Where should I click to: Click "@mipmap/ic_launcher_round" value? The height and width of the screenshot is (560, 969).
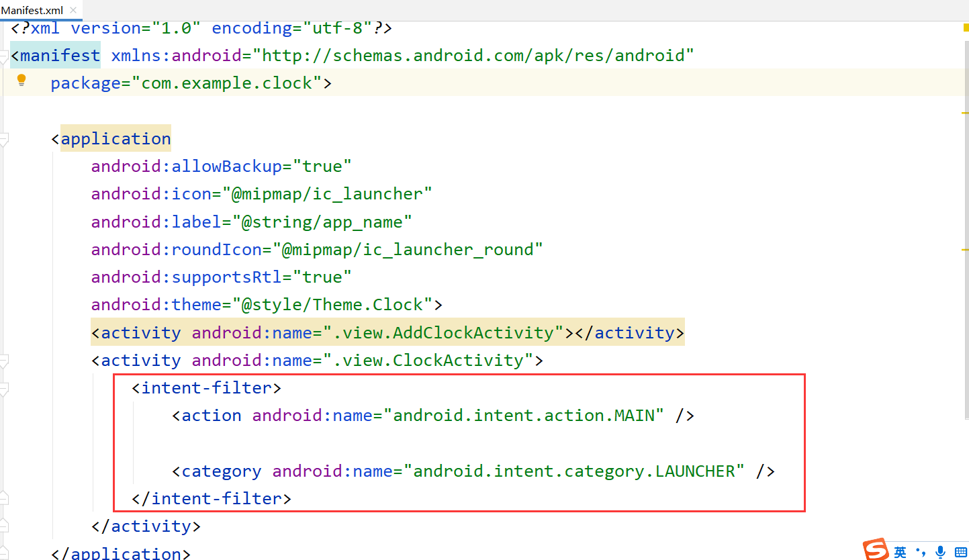408,249
